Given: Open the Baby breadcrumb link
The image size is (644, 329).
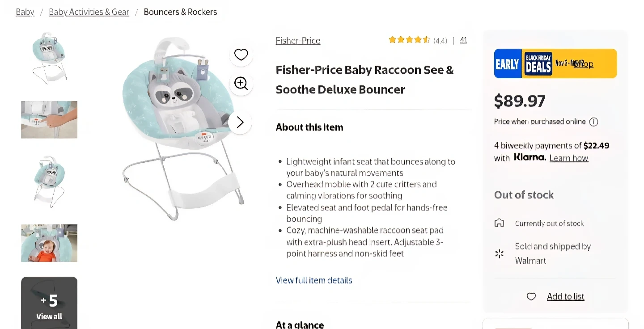Looking at the screenshot, I should (25, 12).
